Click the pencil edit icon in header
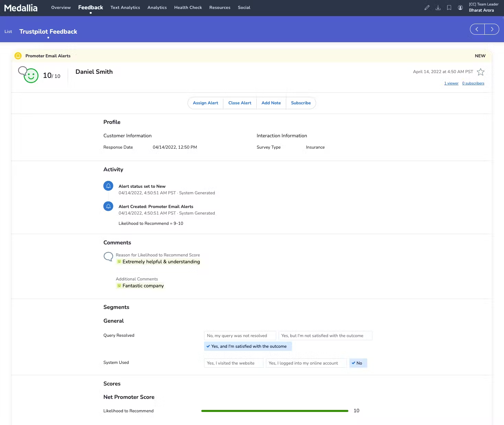504x425 pixels. point(427,8)
